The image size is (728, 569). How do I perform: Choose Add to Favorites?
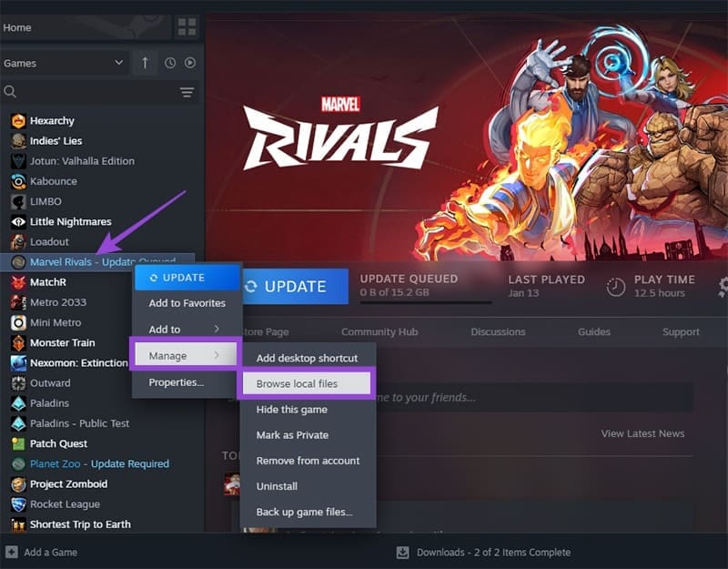(x=187, y=303)
